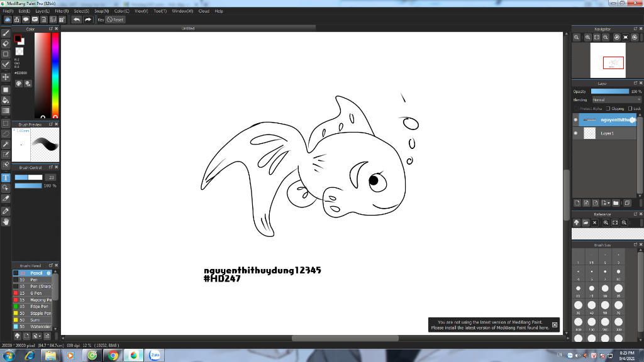Screen dimensions: 644x362
Task: Adjust the layer Opacity slider
Action: 609,91
